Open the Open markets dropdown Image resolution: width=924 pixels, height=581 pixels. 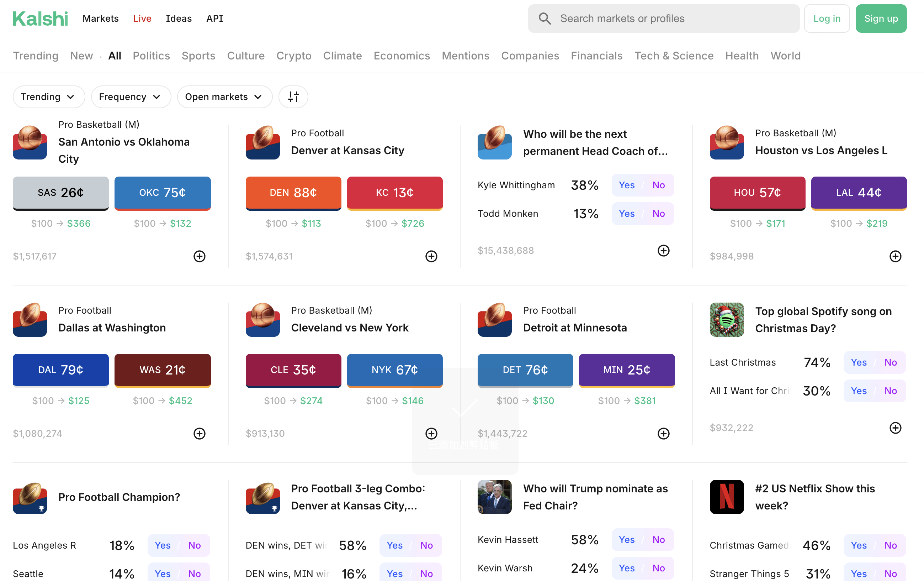[224, 97]
